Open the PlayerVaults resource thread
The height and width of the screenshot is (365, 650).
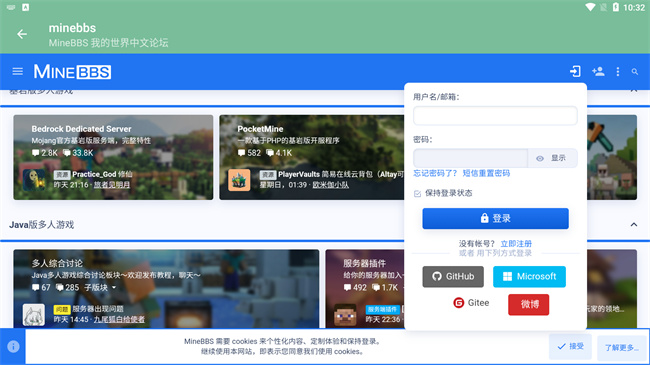tap(341, 174)
